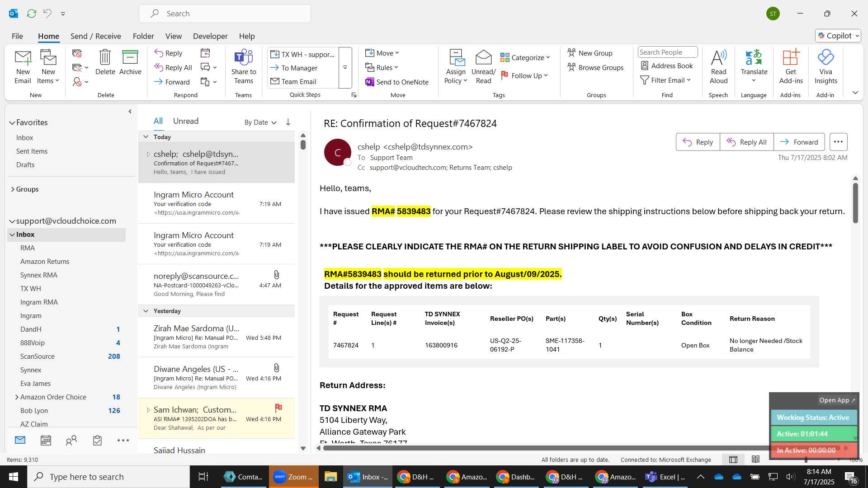Screen dimensions: 868x488
Task: Open Get Add-ins
Action: 791,67
